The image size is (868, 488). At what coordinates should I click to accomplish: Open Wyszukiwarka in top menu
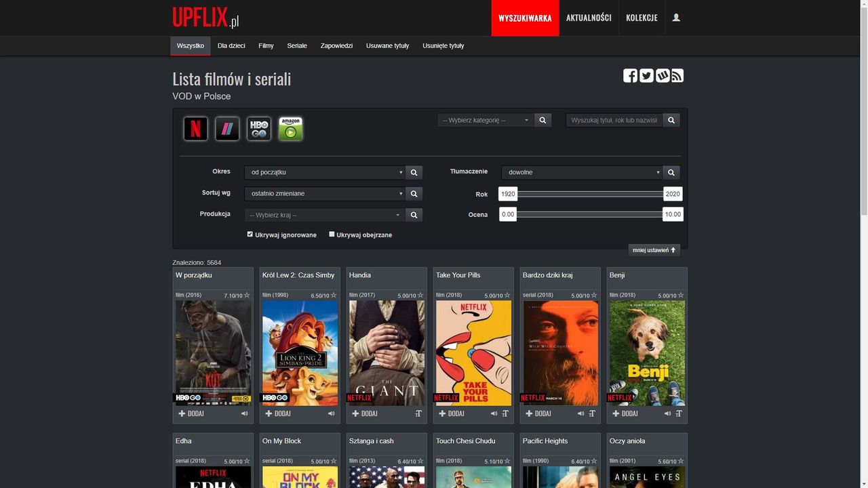point(525,18)
